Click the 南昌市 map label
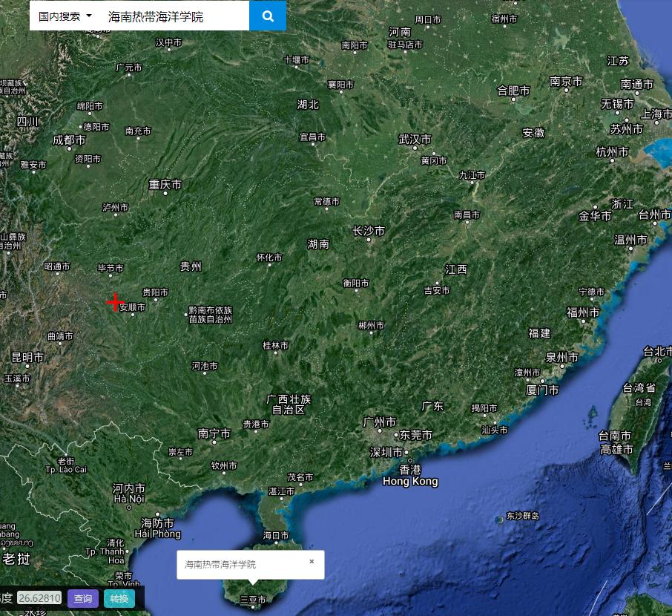This screenshot has height=616, width=672. pos(467,214)
